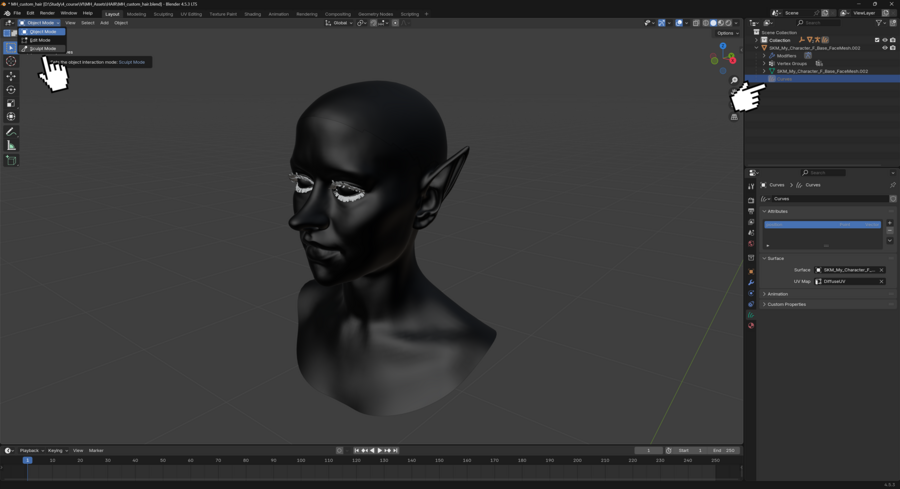
Task: Select the Annotate pencil tool
Action: 11,132
